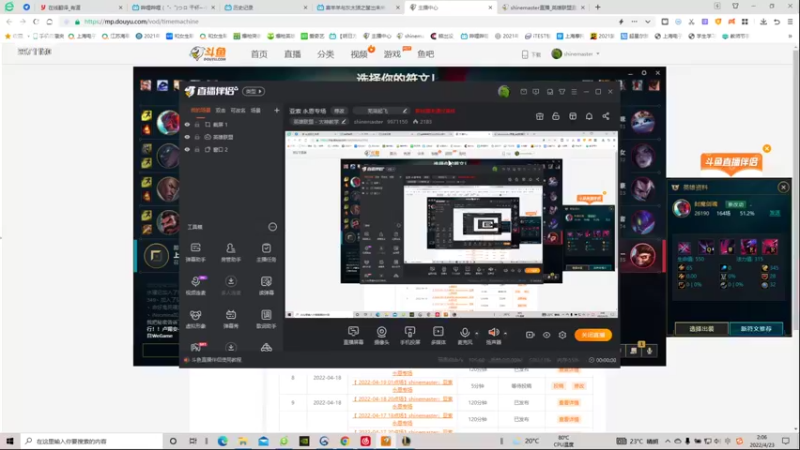Expand the browser address bar chevron
800x450 pixels.
point(647,22)
